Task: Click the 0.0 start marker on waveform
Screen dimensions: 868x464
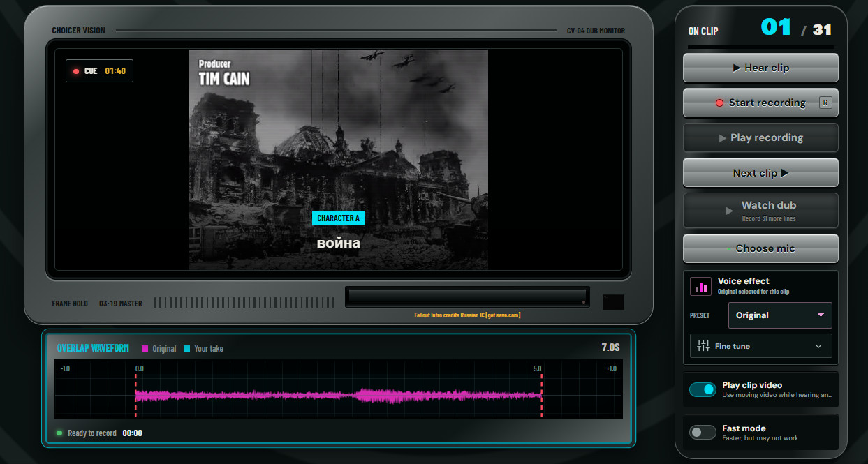Action: click(139, 368)
